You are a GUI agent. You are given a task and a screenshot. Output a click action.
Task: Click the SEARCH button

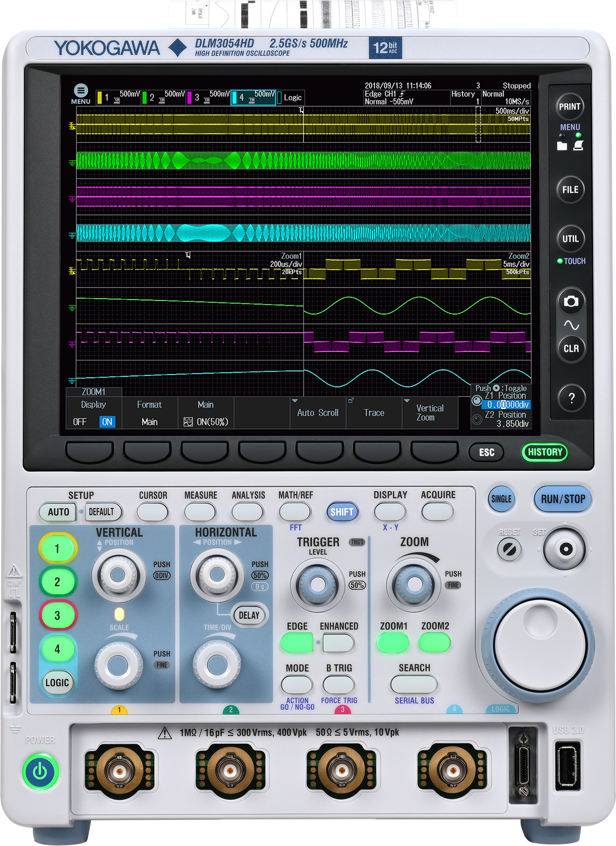click(414, 684)
